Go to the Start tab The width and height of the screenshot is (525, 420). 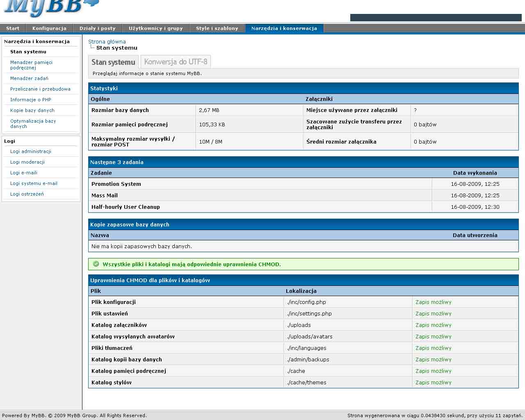(13, 28)
